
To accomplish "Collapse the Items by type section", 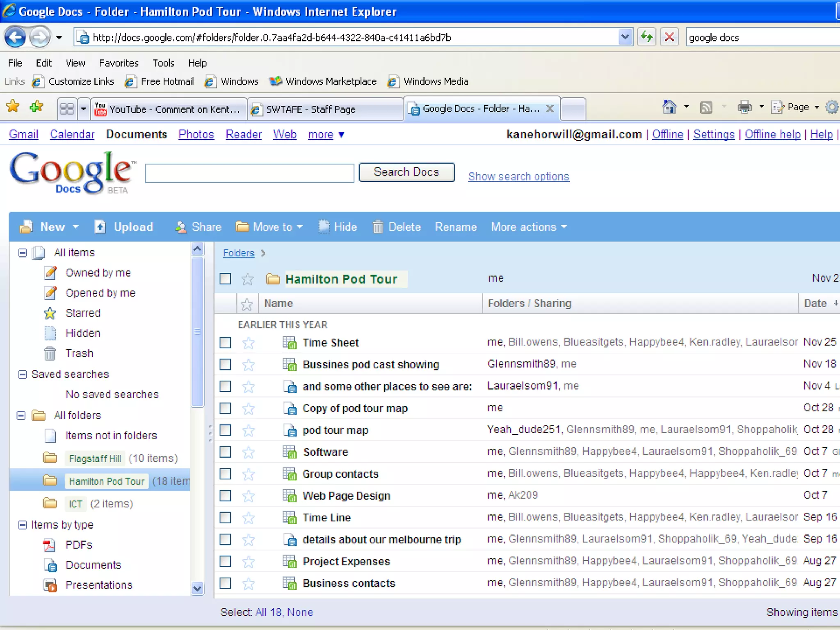I will [23, 525].
